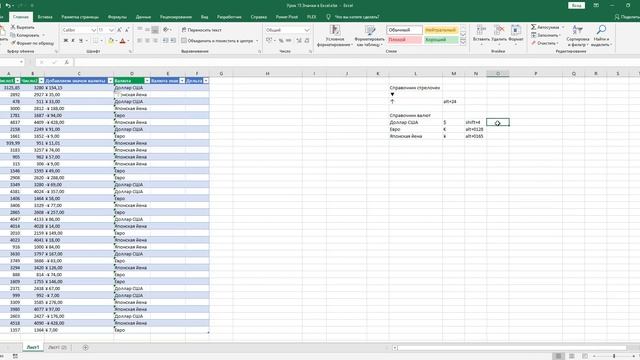Open the Данные ribbon tab

click(x=143, y=17)
